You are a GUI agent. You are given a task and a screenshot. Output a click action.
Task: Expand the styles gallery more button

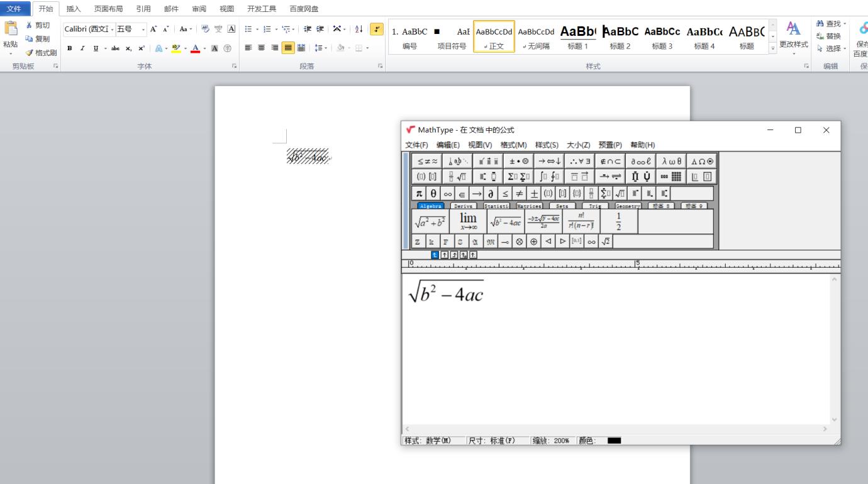(773, 49)
